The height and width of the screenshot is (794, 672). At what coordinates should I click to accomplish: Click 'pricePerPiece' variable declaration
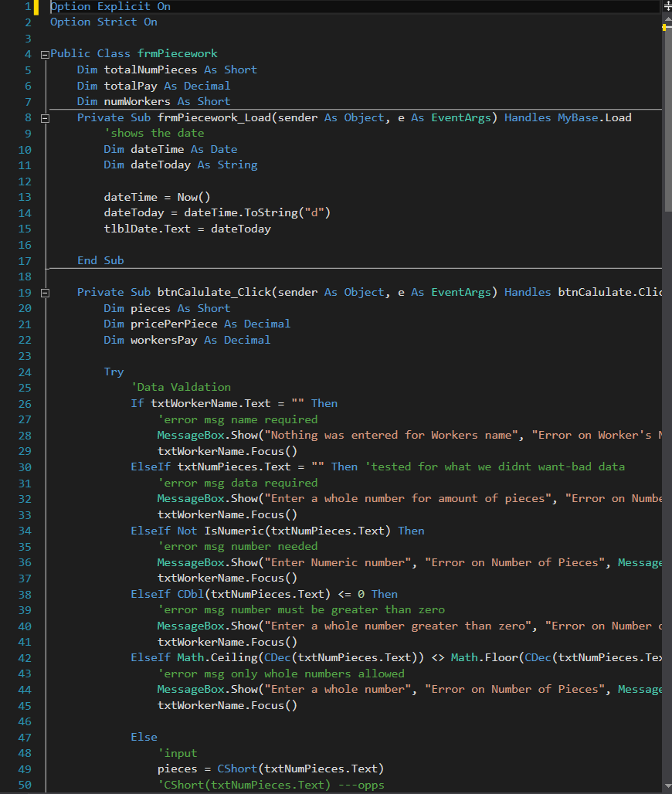pyautogui.click(x=174, y=324)
